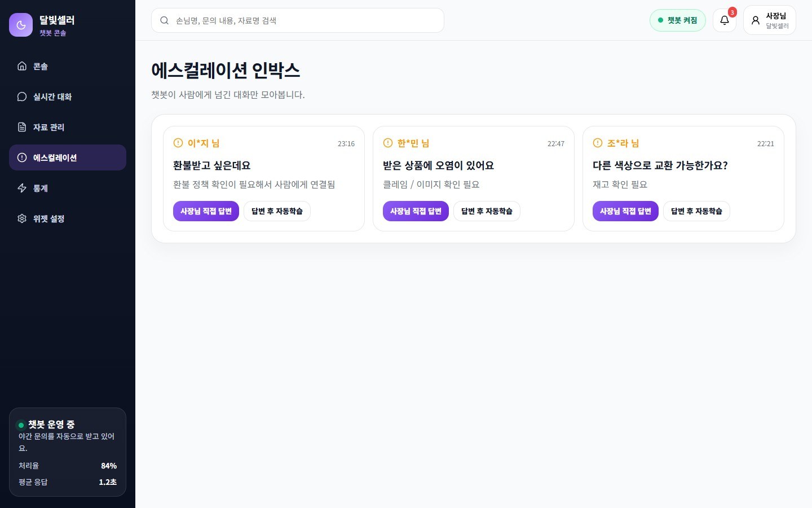Open the 콘솔 menu item

tap(68, 66)
